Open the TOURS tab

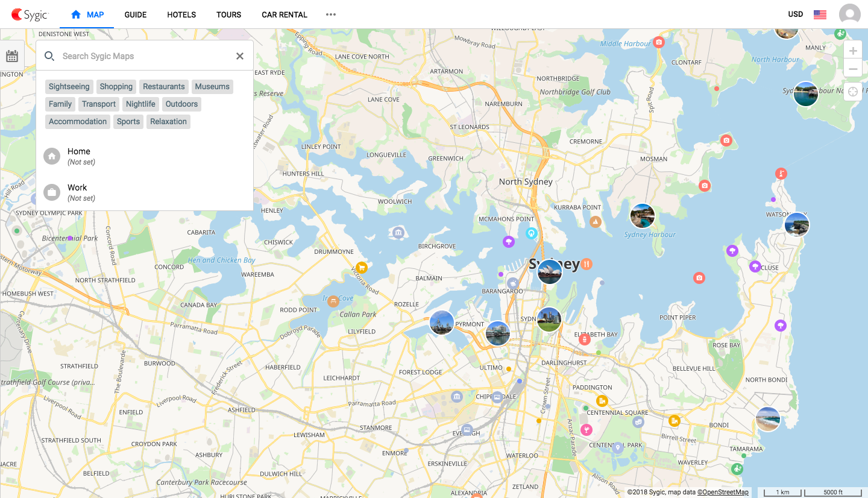[x=229, y=14]
